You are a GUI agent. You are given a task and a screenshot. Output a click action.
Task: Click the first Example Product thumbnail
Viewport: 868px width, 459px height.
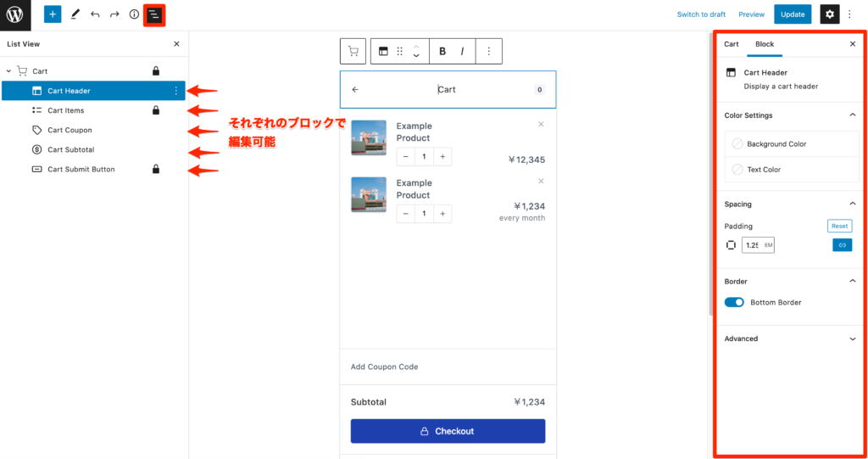click(x=369, y=137)
